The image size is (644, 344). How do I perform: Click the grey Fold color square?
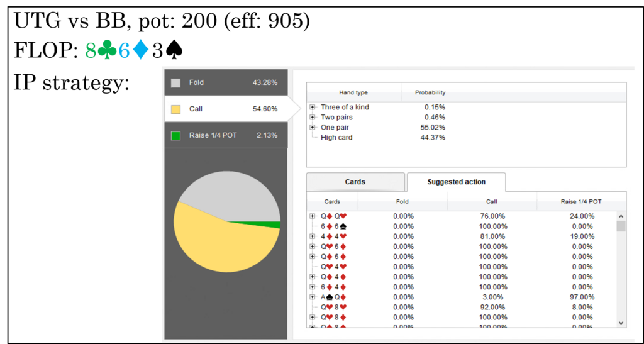pyautogui.click(x=176, y=83)
